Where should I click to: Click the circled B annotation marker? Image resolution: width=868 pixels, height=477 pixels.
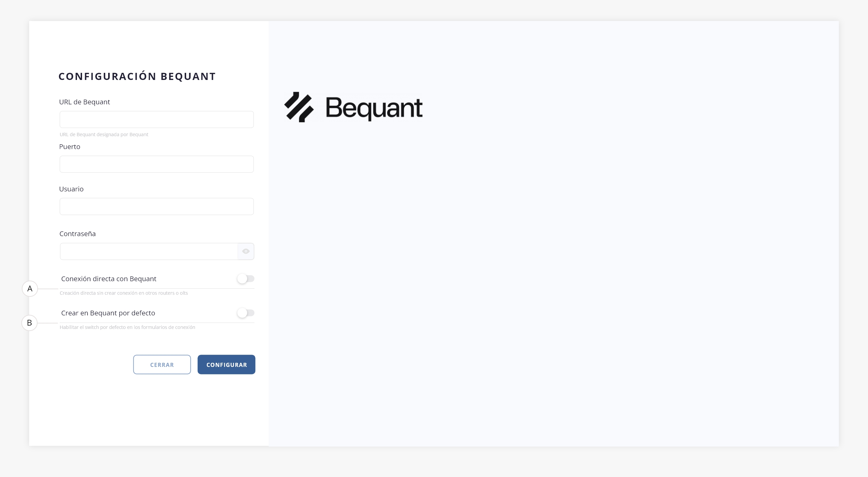click(29, 323)
